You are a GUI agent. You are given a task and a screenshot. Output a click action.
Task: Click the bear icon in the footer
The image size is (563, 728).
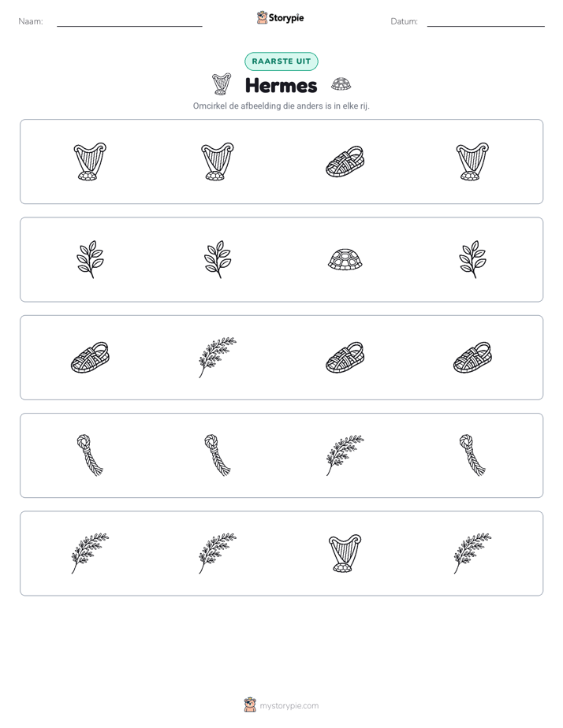coord(250,705)
